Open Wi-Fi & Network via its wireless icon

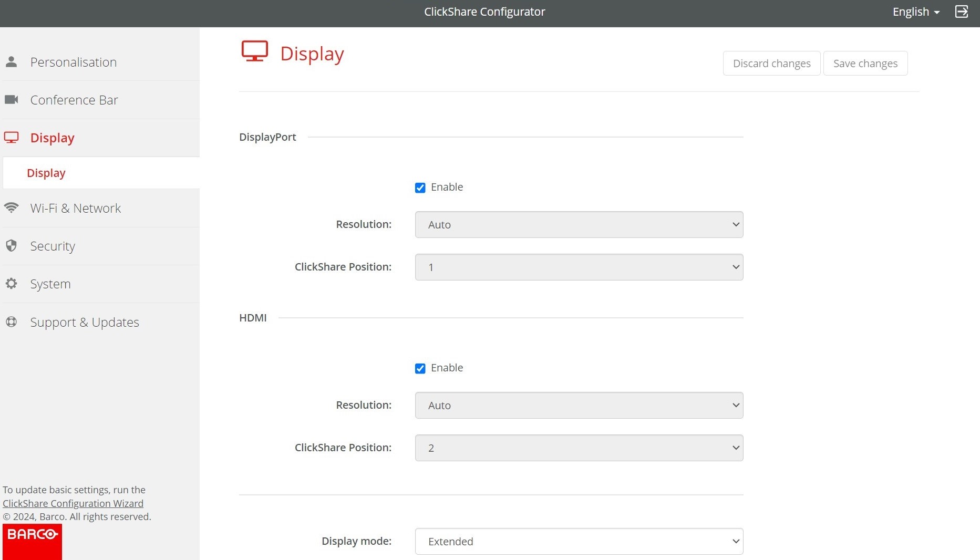click(x=12, y=208)
